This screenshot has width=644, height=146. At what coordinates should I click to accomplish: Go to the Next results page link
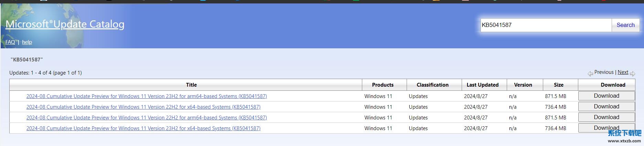(623, 72)
